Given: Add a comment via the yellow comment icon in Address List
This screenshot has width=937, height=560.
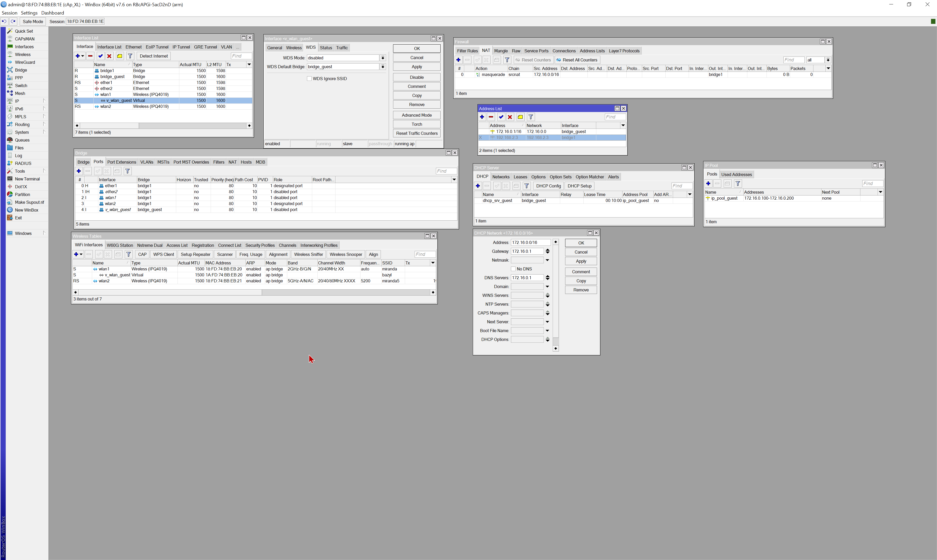Looking at the screenshot, I should [520, 117].
